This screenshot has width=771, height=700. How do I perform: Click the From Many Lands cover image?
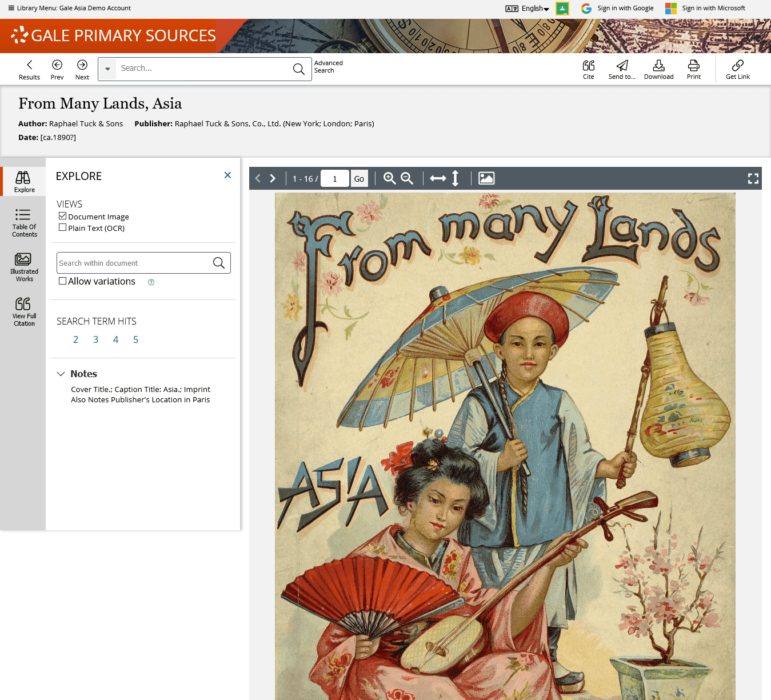click(505, 446)
